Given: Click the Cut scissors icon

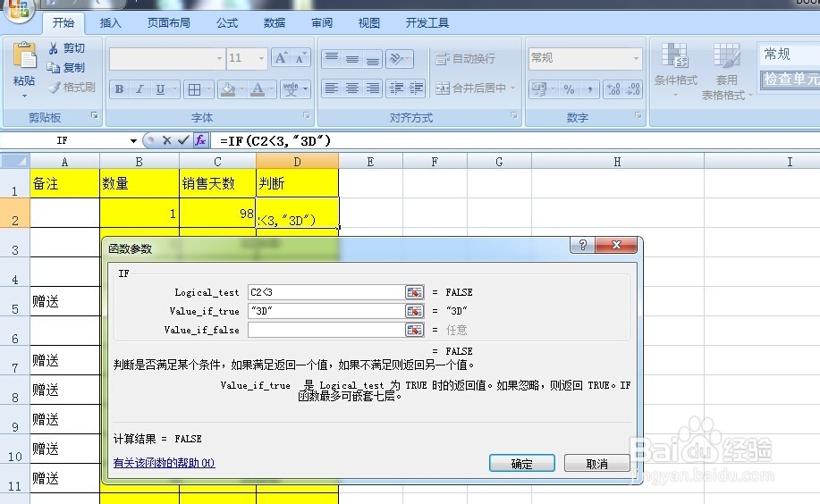Looking at the screenshot, I should 53,48.
